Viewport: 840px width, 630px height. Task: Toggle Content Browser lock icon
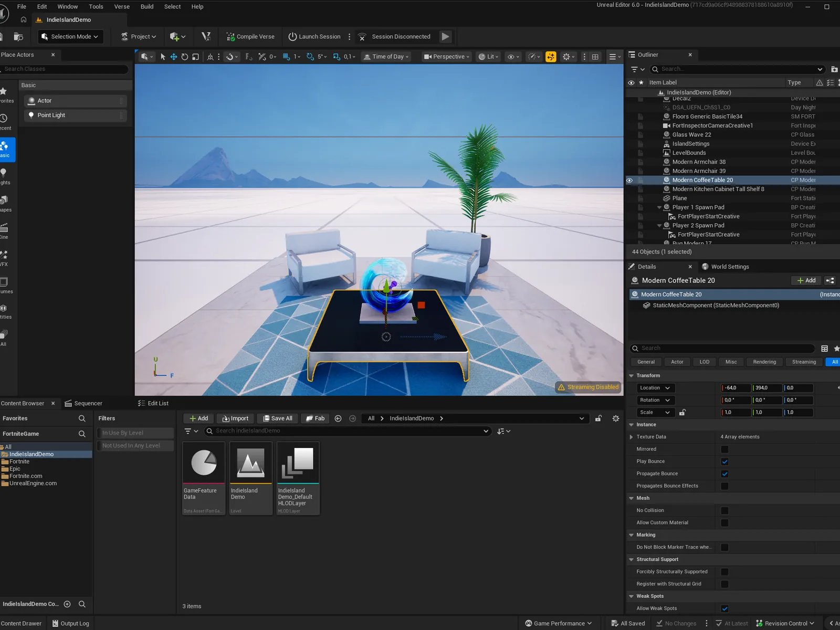click(x=598, y=418)
